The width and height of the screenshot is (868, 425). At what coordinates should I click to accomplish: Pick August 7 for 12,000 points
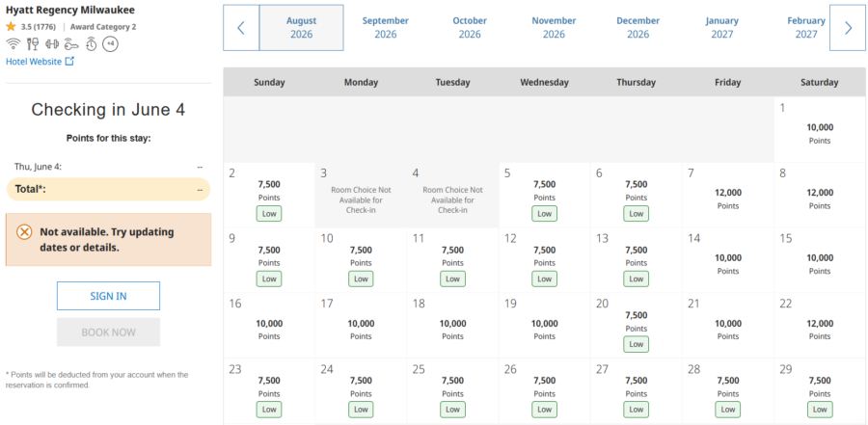(x=727, y=195)
